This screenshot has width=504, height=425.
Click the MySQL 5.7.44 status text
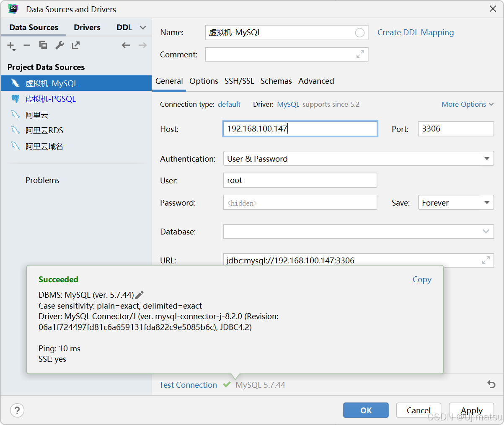(260, 385)
